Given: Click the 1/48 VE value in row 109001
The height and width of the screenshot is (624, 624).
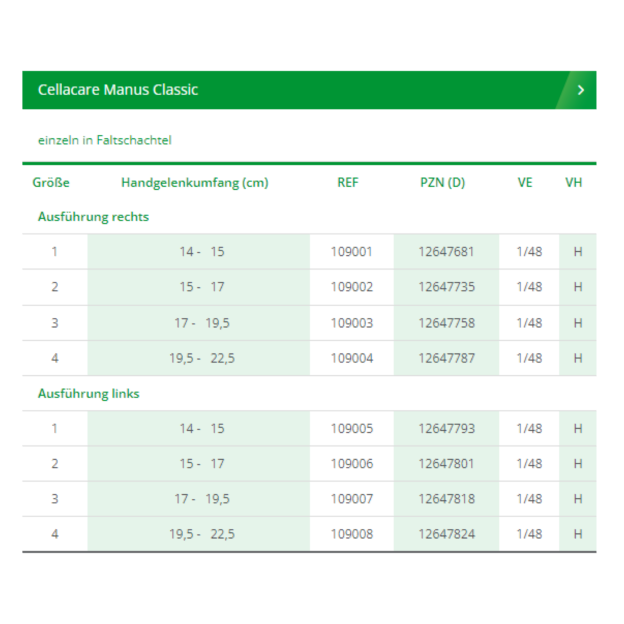Looking at the screenshot, I should (529, 252).
